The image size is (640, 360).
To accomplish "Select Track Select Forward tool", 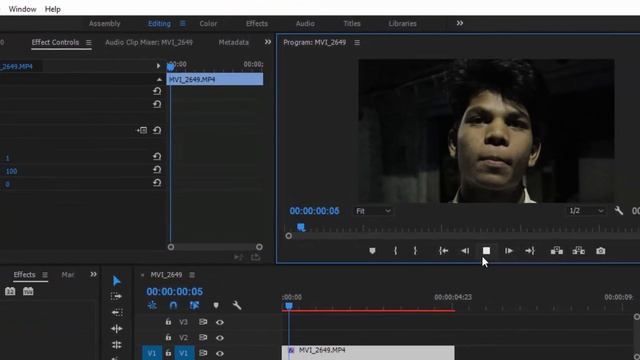I will pos(116,296).
